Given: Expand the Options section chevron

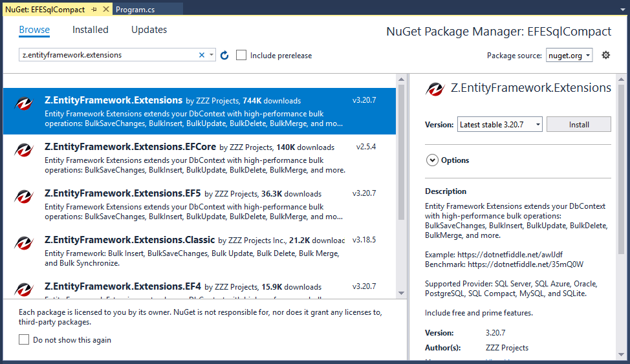Looking at the screenshot, I should coord(432,160).
